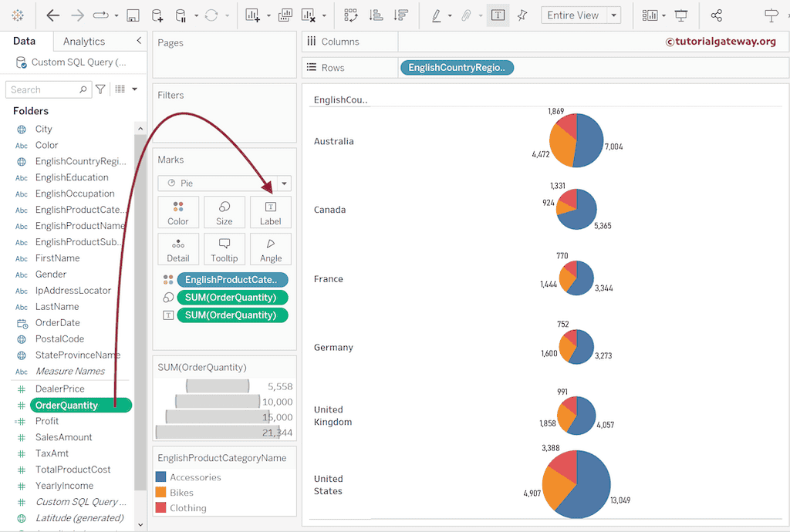
Task: Select the Data tab
Action: pyautogui.click(x=24, y=42)
